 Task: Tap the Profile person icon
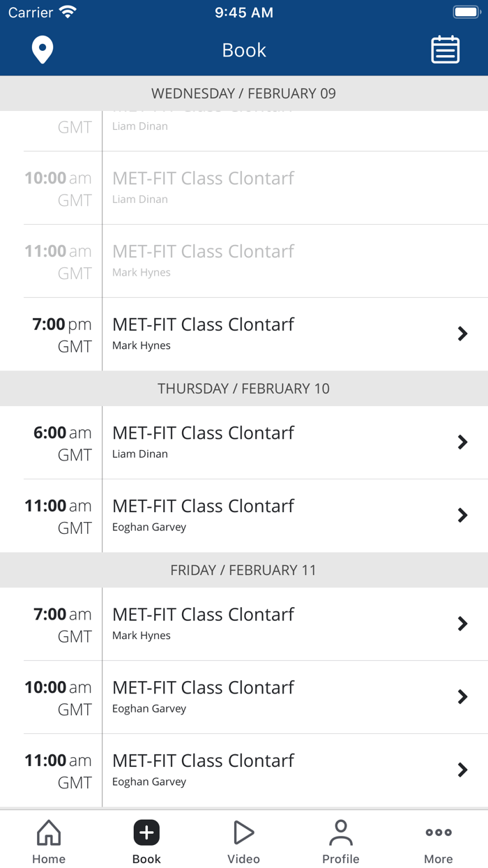pos(341,832)
